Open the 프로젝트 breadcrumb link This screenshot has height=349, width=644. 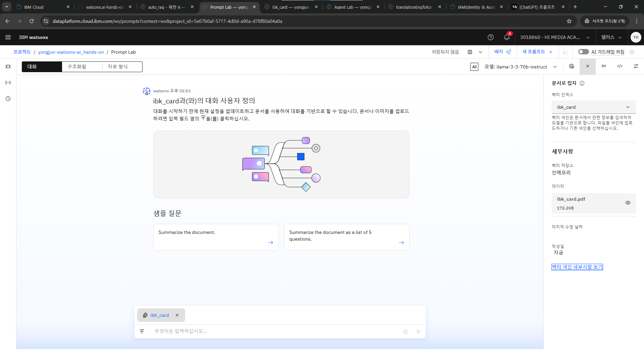click(22, 52)
